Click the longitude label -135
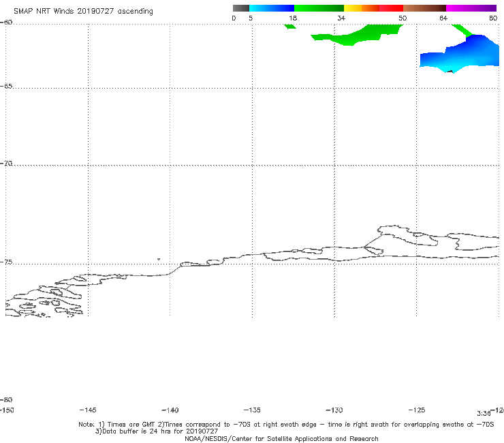 [252, 410]
